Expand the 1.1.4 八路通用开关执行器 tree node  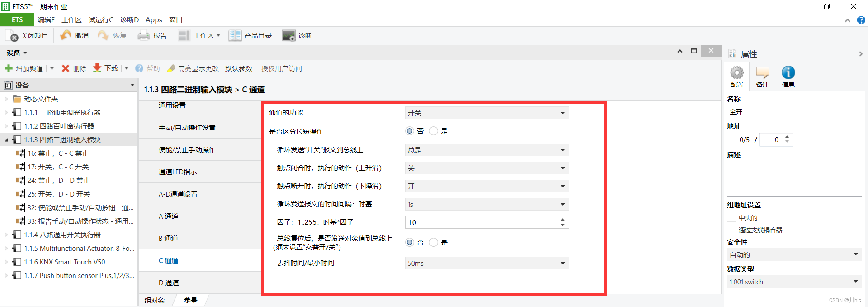click(6, 235)
